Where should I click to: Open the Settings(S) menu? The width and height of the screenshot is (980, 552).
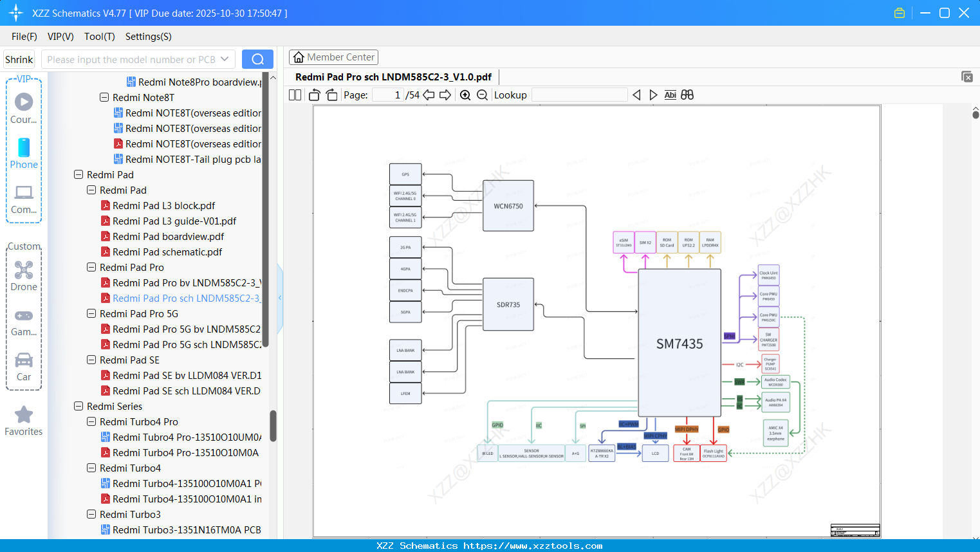(x=148, y=37)
